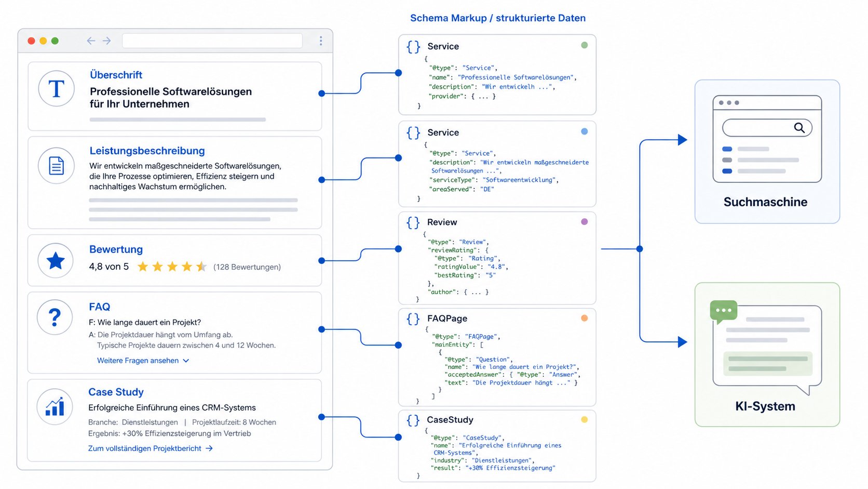Click the 'Case Study' heading
Screen dimensions: 868x489
(x=116, y=392)
